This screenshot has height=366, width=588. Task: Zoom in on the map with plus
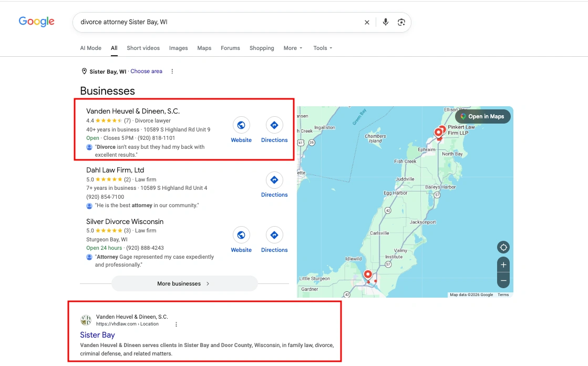(x=503, y=265)
